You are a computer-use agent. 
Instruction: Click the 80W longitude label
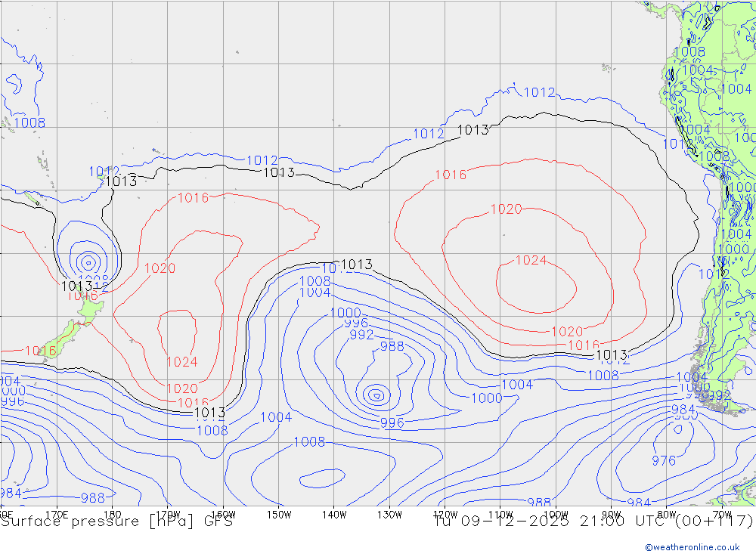click(667, 515)
